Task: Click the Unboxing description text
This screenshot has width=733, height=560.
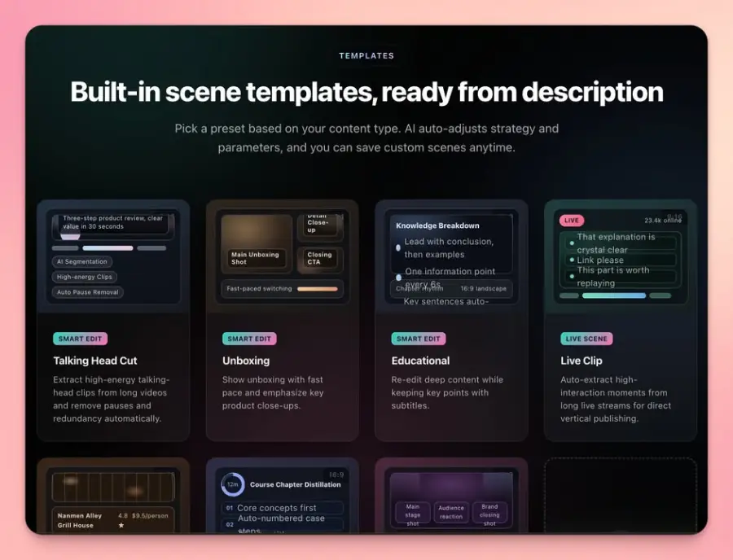Action: click(x=273, y=393)
